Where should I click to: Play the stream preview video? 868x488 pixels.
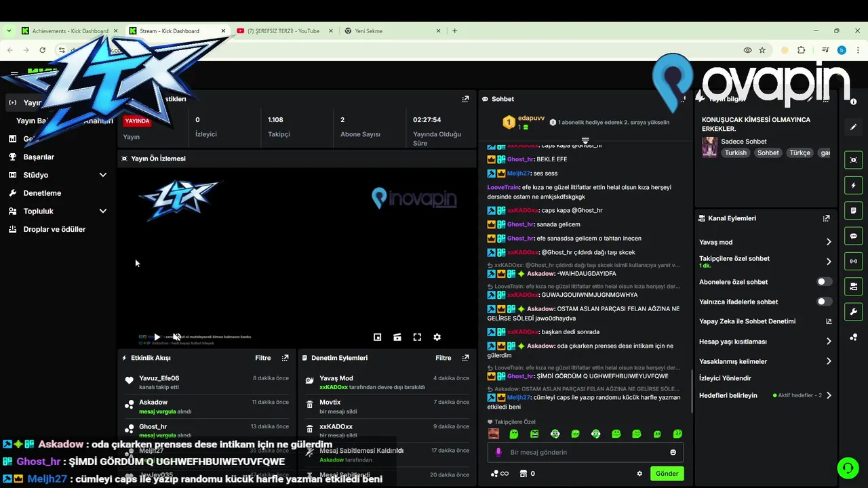click(157, 337)
